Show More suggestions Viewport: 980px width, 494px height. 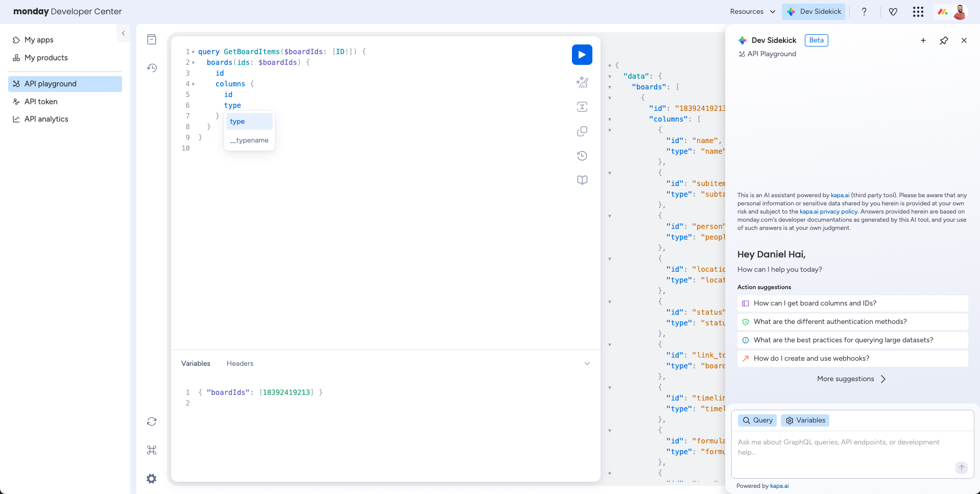point(852,379)
